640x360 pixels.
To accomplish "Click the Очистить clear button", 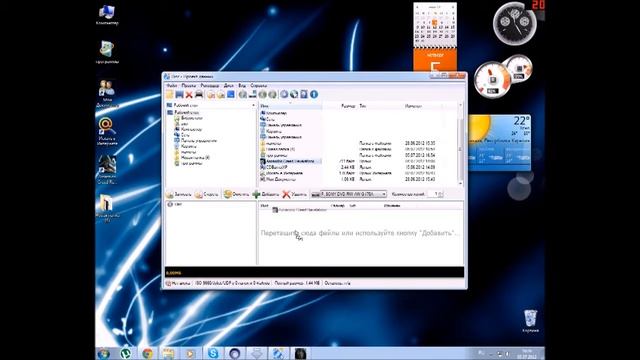I will 236,194.
